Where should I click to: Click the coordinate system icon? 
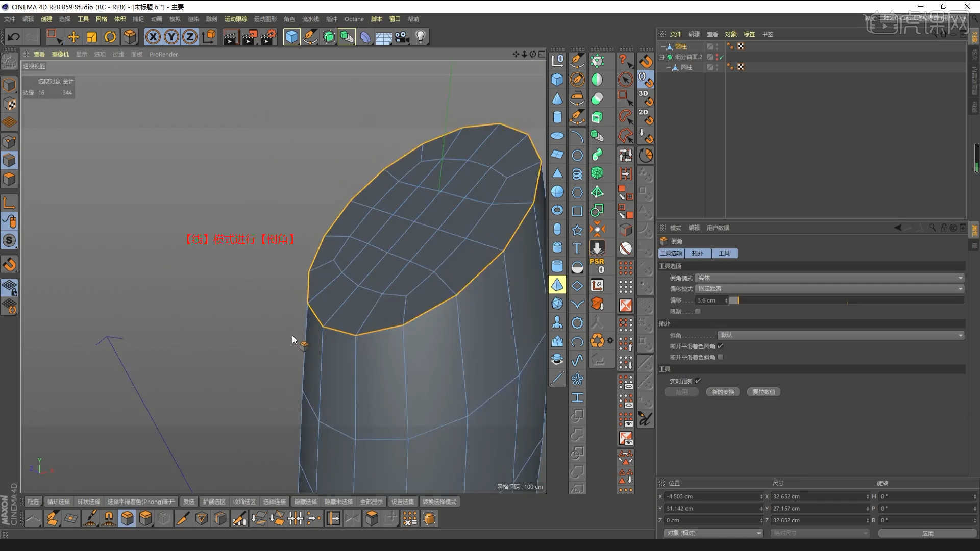[x=209, y=37]
